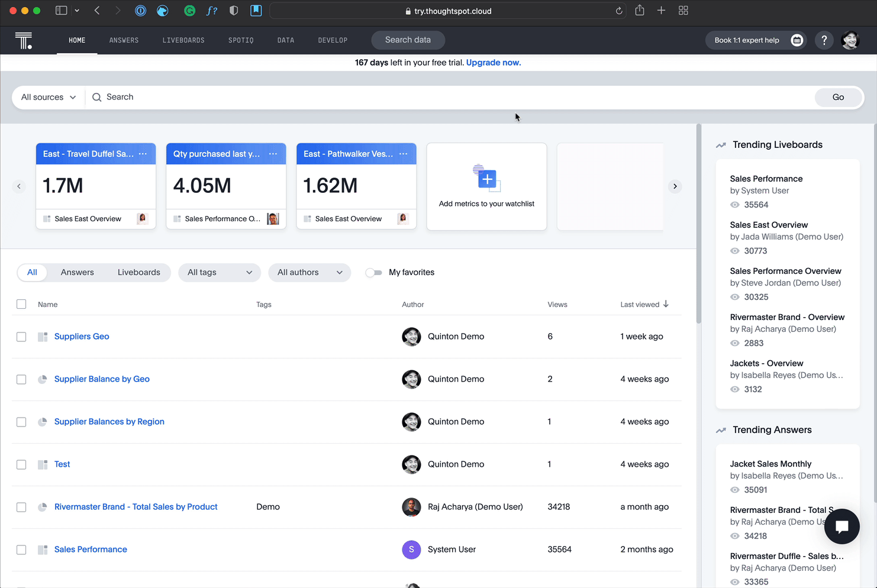Switch to the Liveboards navigation tab
The width and height of the screenshot is (877, 588).
pos(183,40)
